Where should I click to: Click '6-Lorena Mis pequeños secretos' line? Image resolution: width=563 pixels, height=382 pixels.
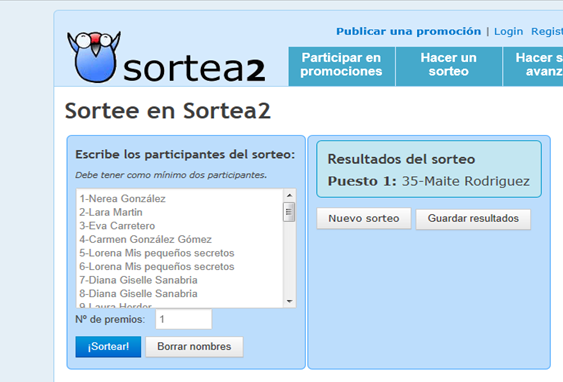(157, 267)
